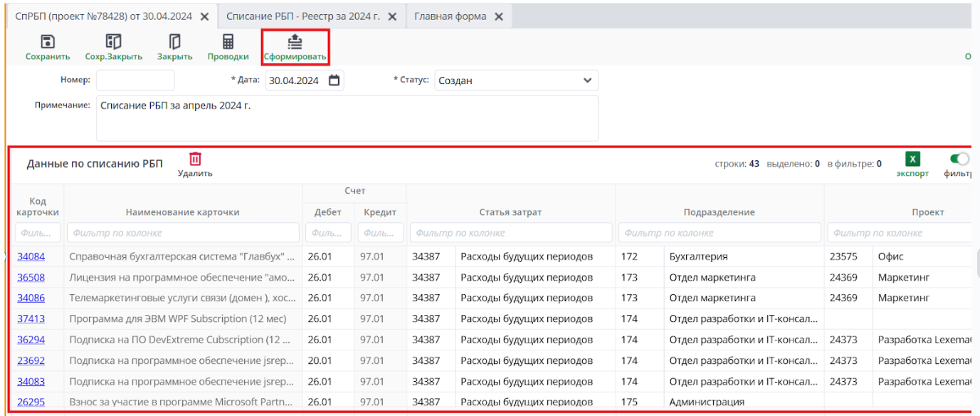Switch to Главная форма tab

point(451,16)
